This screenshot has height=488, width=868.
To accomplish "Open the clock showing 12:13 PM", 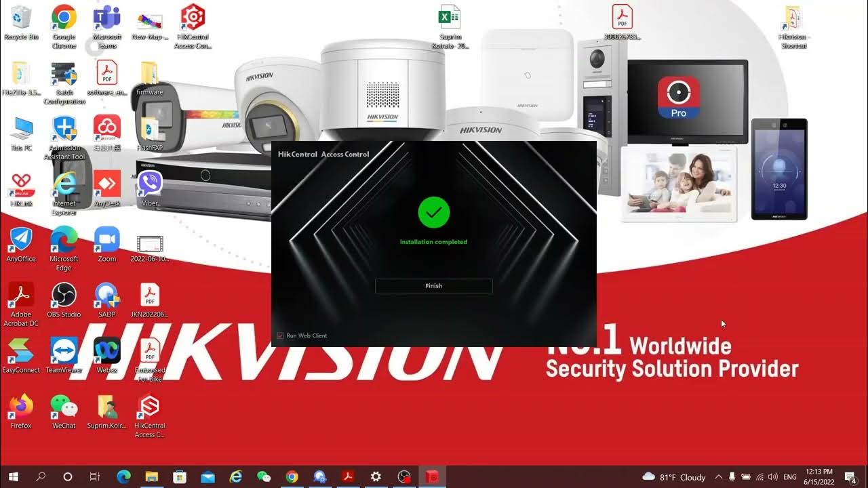I will point(818,477).
